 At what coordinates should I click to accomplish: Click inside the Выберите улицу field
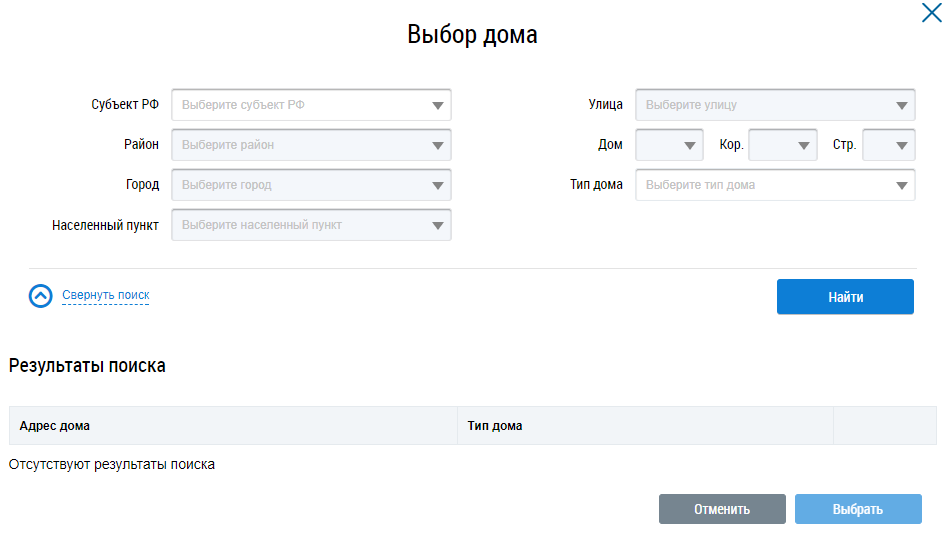[x=760, y=105]
